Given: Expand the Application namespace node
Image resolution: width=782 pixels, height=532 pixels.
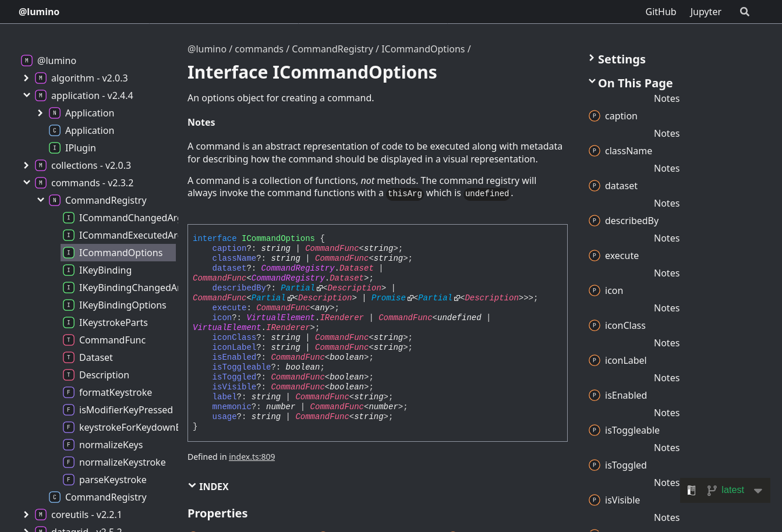Looking at the screenshot, I should click(x=40, y=113).
